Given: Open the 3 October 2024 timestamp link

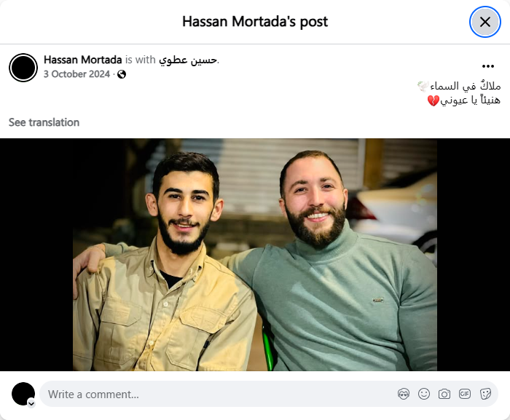Looking at the screenshot, I should coord(76,74).
